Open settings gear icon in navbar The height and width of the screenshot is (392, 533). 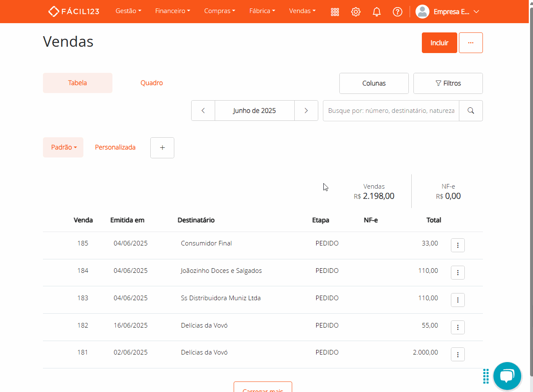(x=356, y=12)
